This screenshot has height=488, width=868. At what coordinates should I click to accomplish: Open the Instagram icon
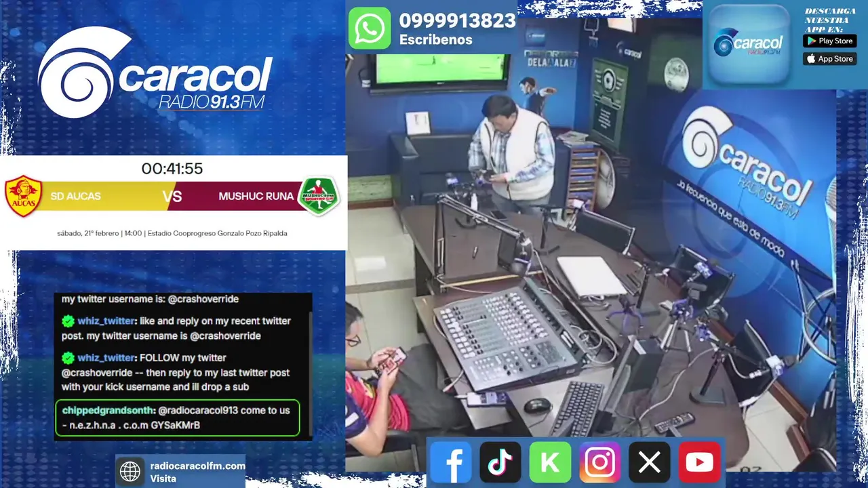600,462
